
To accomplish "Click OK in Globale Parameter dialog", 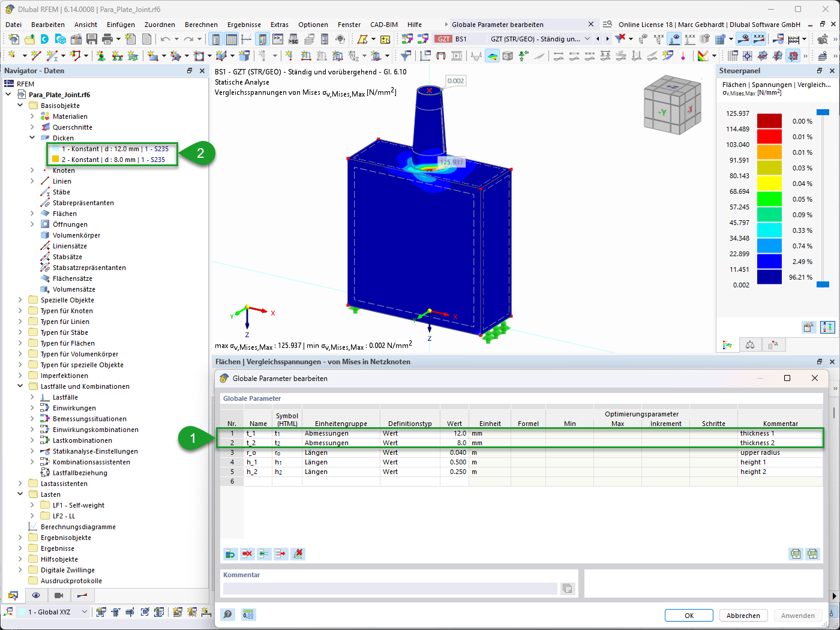I will tap(689, 616).
